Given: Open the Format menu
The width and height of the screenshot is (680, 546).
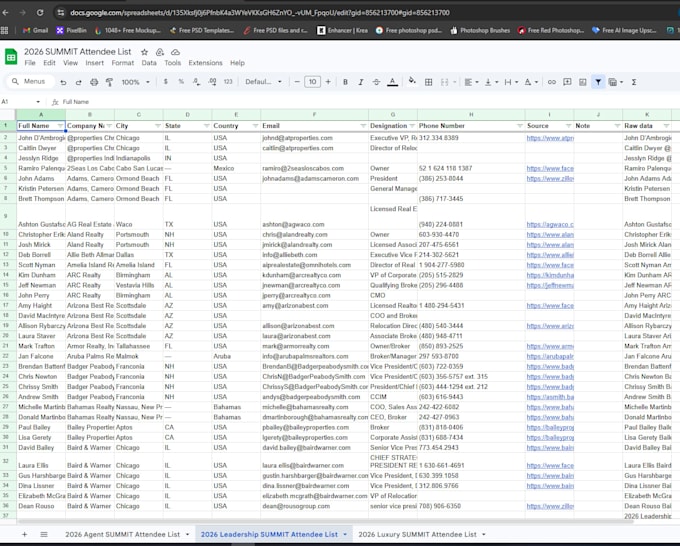Looking at the screenshot, I should tap(123, 63).
